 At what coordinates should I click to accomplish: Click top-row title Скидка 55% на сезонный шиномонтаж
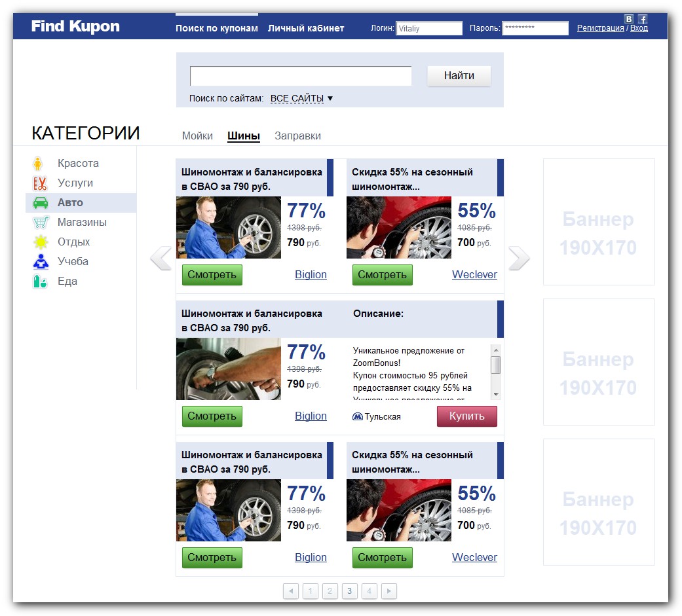(x=412, y=179)
